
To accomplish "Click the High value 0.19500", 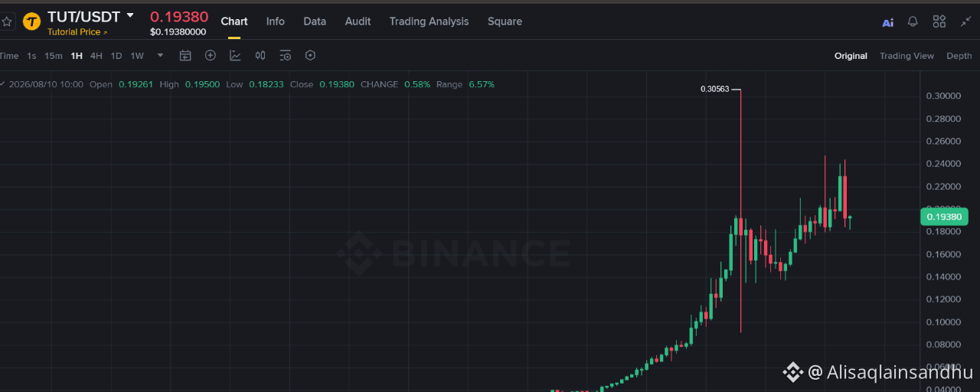I will click(x=202, y=84).
